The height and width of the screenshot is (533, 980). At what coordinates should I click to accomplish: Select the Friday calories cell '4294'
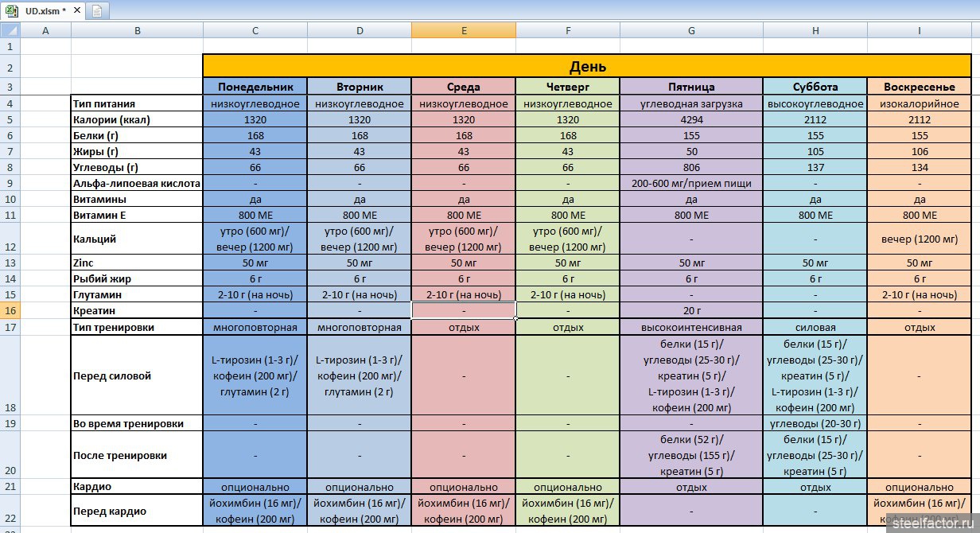pos(691,119)
